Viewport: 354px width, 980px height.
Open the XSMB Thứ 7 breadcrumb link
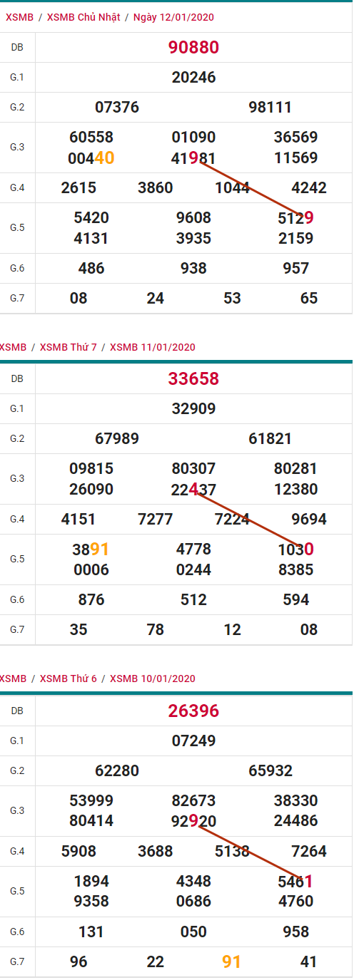[x=69, y=347]
